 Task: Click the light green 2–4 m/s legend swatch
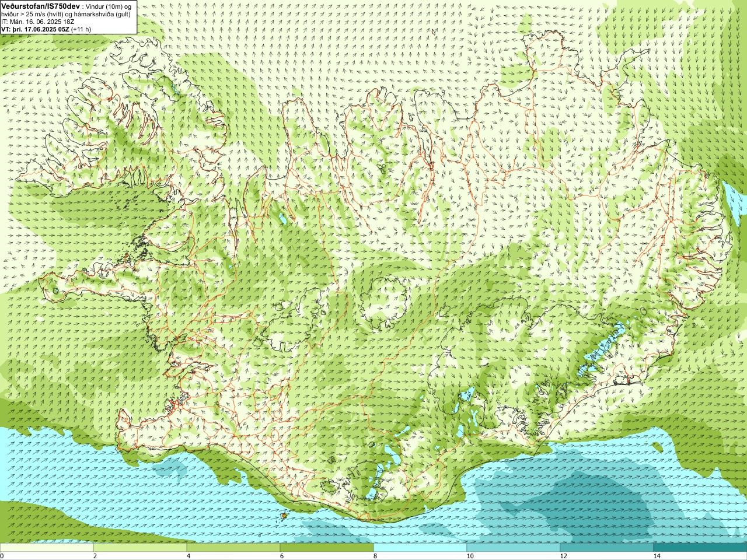140,548
